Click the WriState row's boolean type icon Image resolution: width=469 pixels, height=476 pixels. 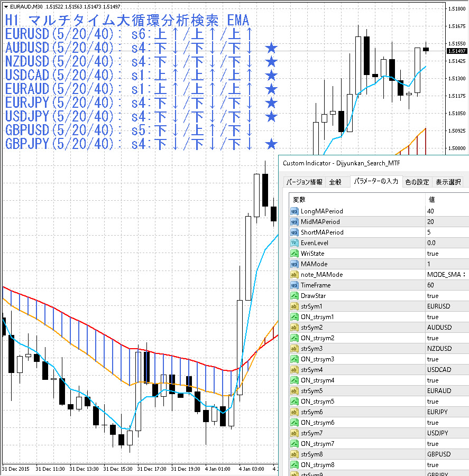(x=294, y=254)
